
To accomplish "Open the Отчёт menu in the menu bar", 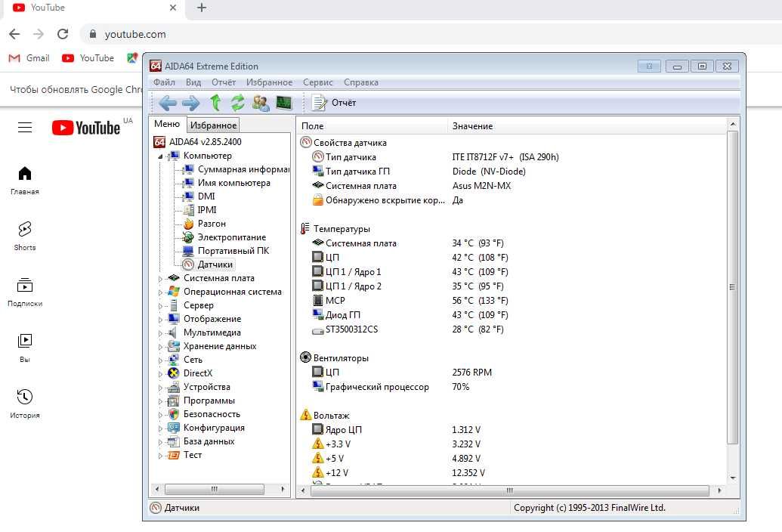I will 224,82.
